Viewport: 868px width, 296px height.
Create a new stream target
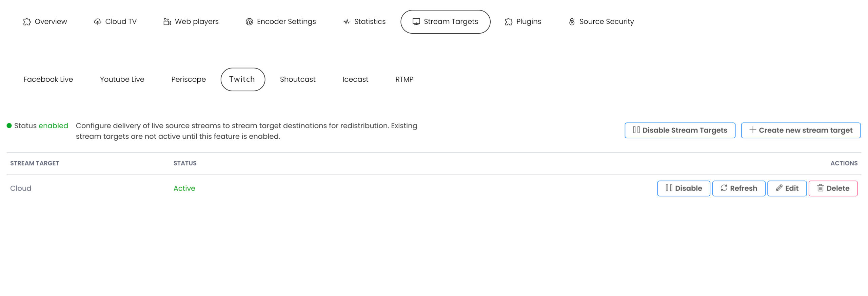click(801, 131)
